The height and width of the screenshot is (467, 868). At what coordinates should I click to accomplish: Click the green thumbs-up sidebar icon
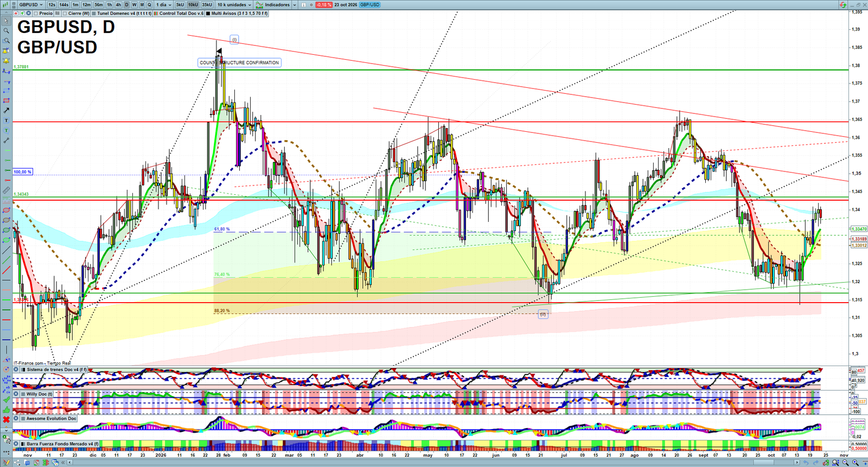(6, 410)
